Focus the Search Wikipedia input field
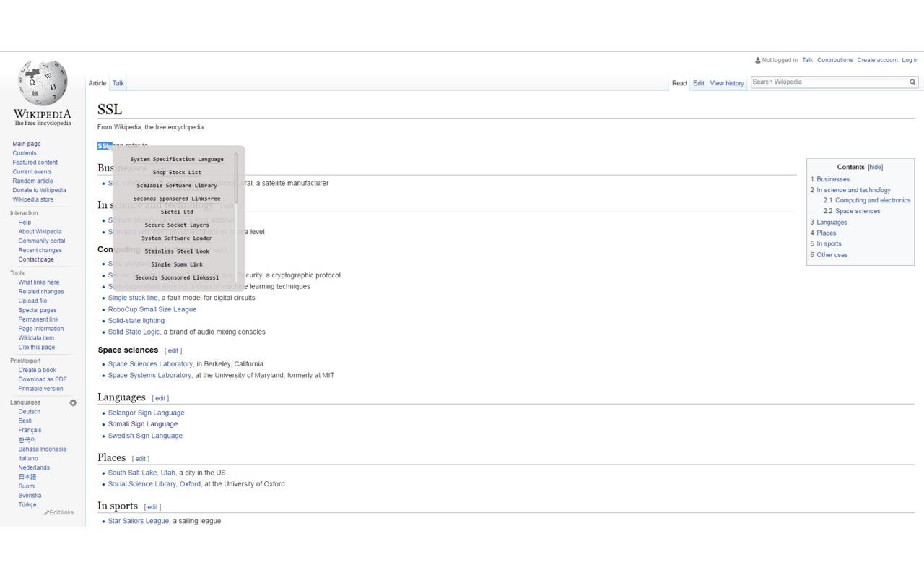This screenshot has height=578, width=924. (829, 82)
